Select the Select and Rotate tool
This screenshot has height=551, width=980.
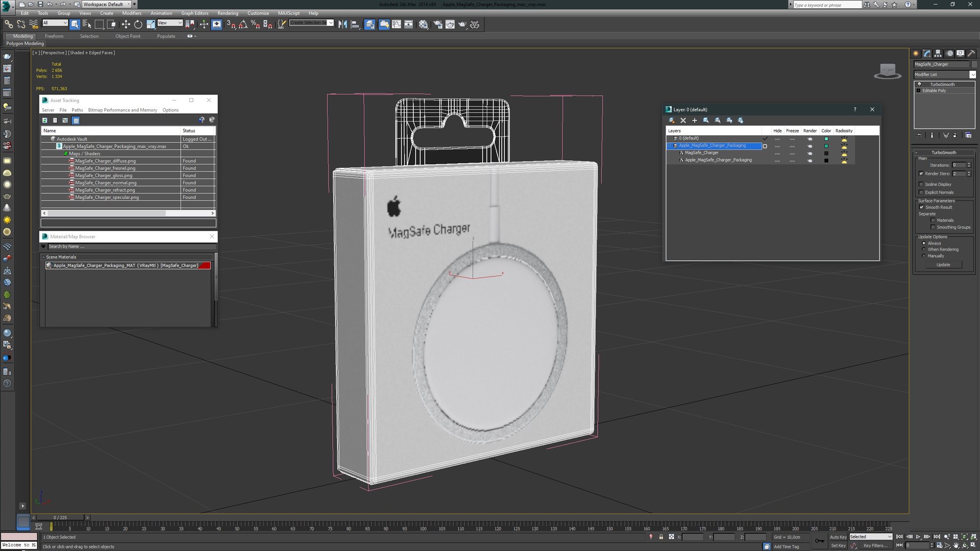pos(138,24)
